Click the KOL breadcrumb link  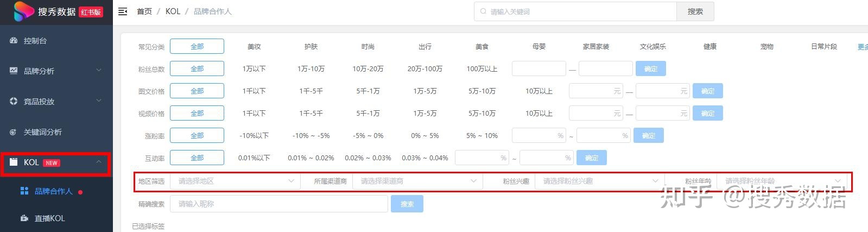coord(173,11)
